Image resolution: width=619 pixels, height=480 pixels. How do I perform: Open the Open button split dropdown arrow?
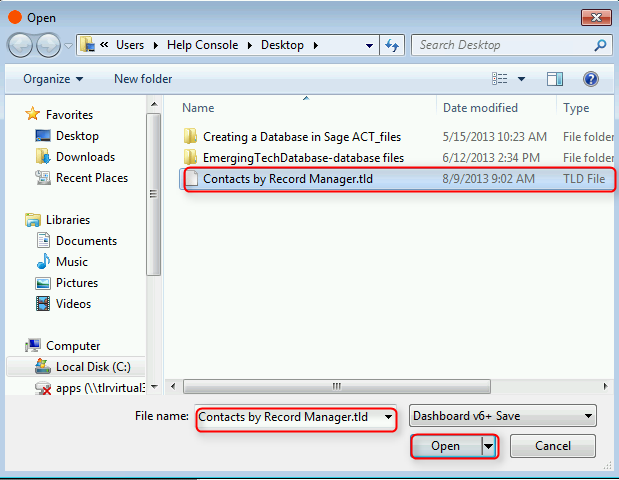click(489, 446)
